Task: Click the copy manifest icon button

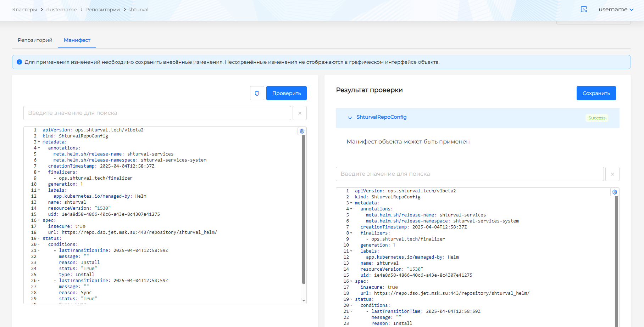Action: pos(257,93)
